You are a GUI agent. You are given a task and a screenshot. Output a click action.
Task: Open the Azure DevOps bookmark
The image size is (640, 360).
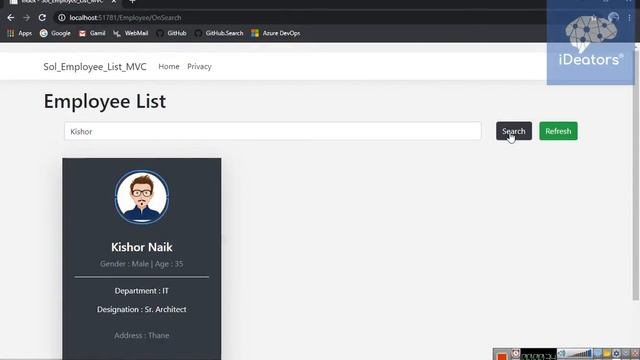(276, 33)
